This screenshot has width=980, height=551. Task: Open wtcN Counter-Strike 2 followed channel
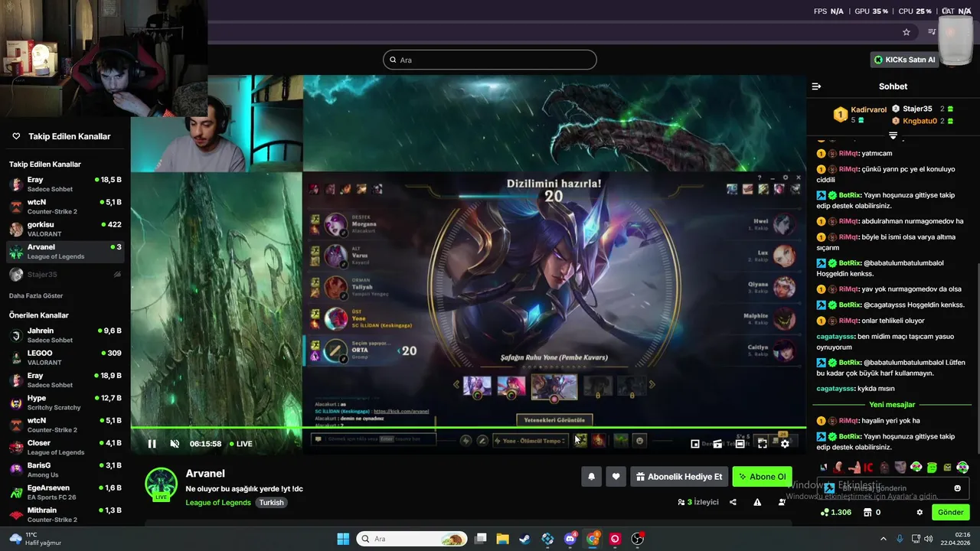pos(65,207)
